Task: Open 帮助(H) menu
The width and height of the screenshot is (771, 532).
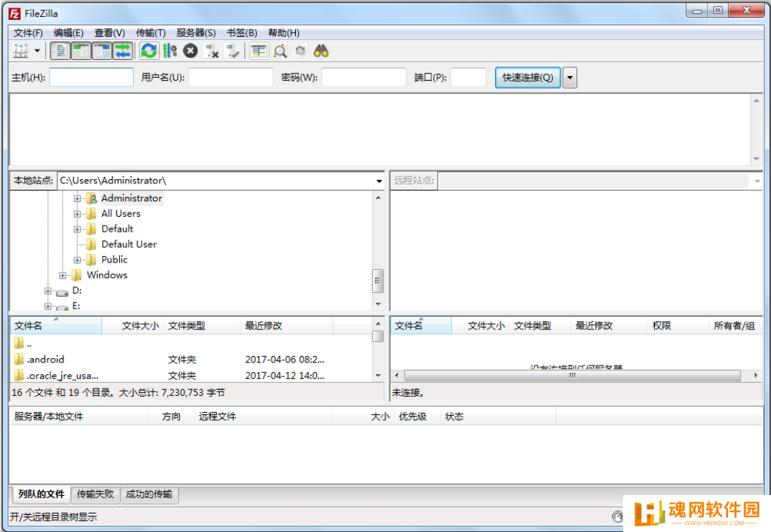Action: coord(283,33)
